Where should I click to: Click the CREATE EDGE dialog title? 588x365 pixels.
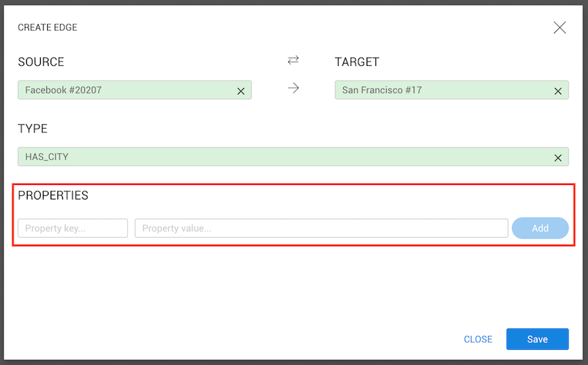48,28
